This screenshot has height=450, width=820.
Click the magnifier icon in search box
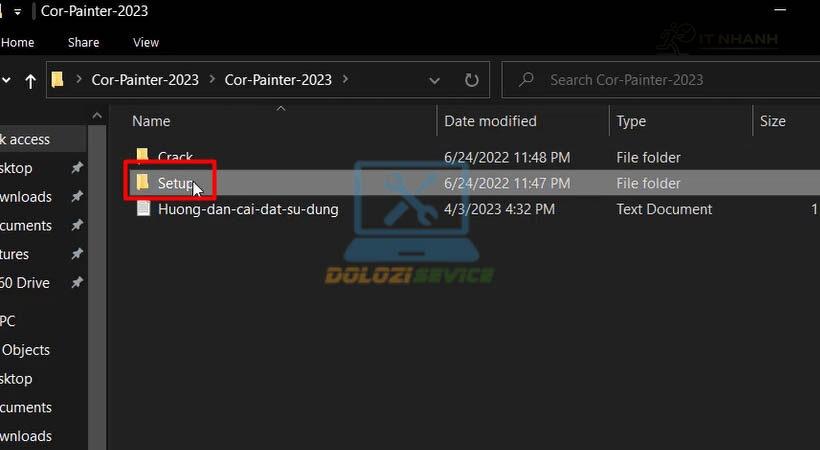pos(526,80)
